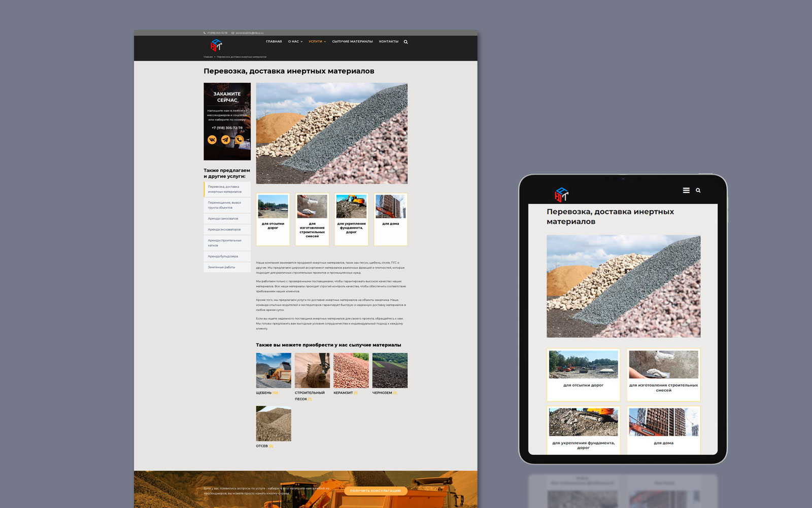Open the desktop card для отсыпки дорог
This screenshot has width=812, height=508.
click(273, 219)
